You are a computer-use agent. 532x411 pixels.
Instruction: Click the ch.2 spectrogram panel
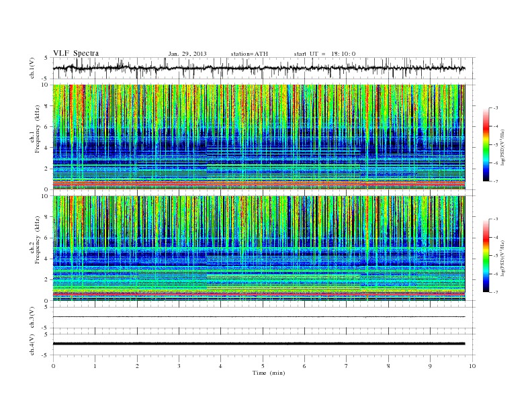click(x=259, y=248)
